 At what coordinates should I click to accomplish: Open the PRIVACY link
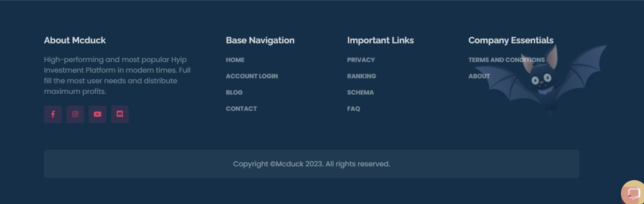(361, 60)
